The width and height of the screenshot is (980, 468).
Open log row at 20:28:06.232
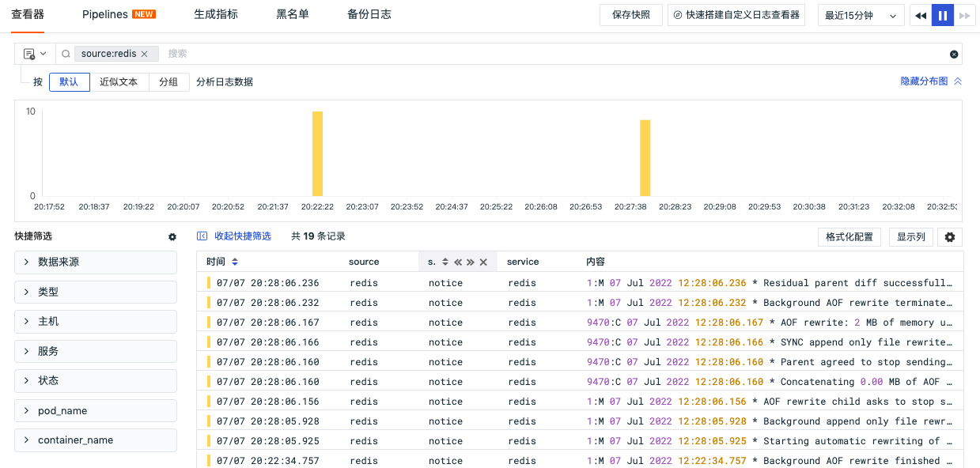pyautogui.click(x=580, y=303)
